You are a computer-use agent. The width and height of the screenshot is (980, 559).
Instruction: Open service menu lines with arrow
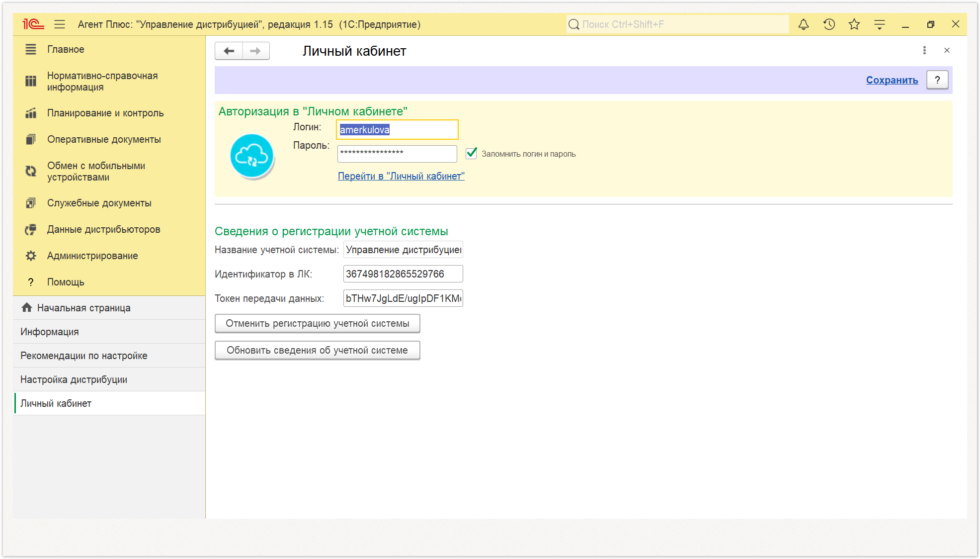pyautogui.click(x=880, y=24)
